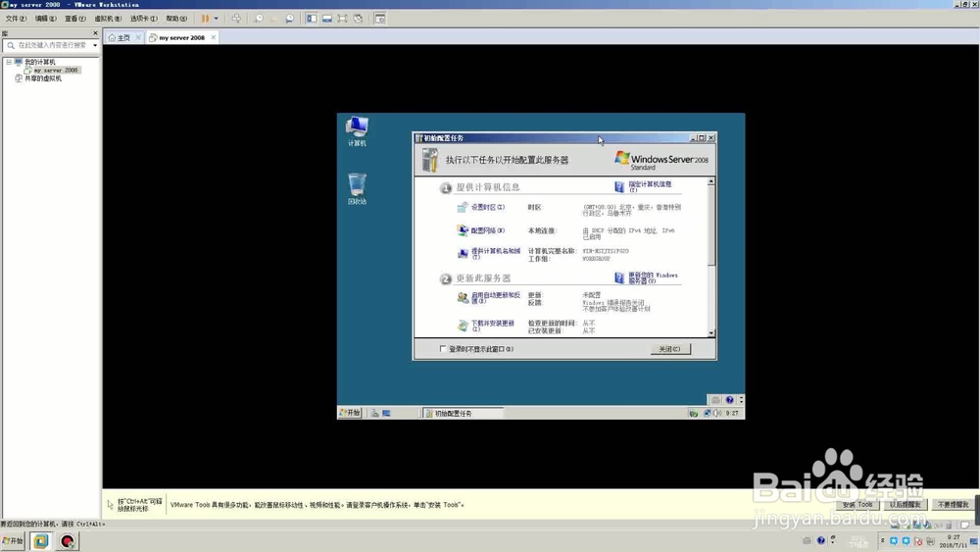Open the 帮助 menu

175,19
